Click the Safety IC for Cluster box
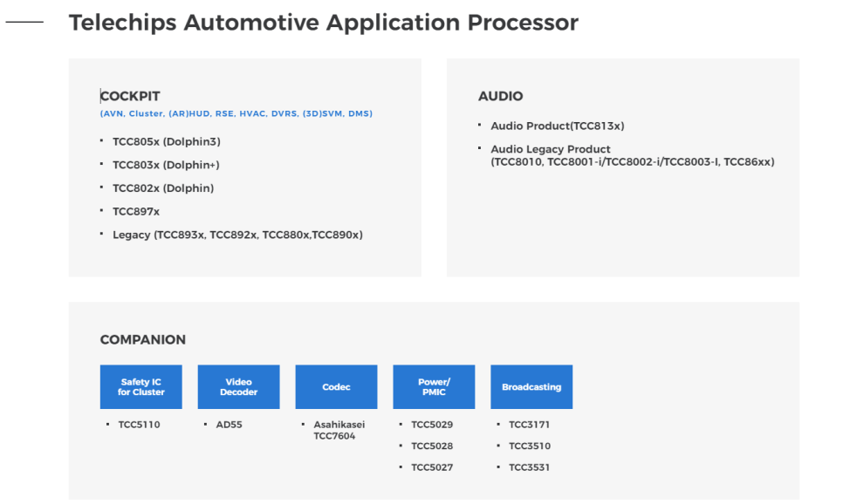The height and width of the screenshot is (504, 843). 140,387
